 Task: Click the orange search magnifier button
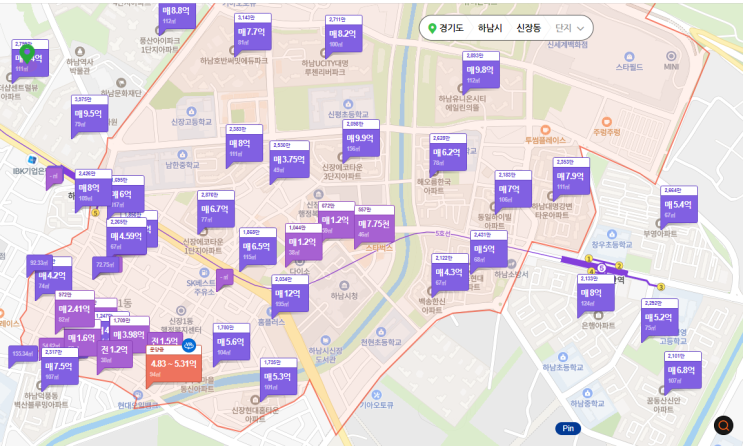[724, 425]
